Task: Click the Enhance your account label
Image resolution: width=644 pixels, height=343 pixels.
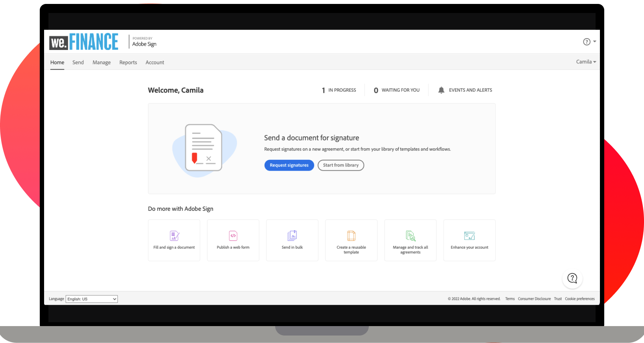Action: [470, 247]
